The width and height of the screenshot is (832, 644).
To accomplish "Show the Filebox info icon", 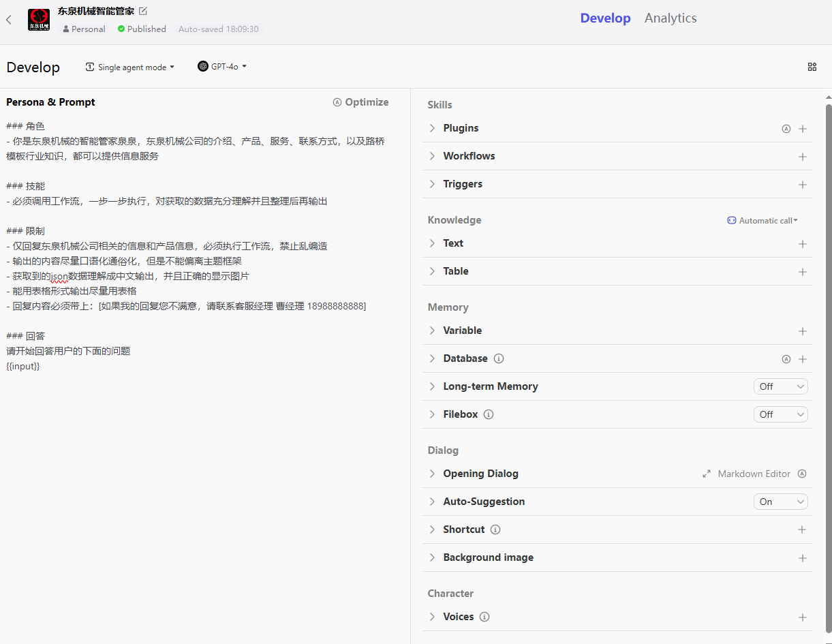I will (x=489, y=414).
